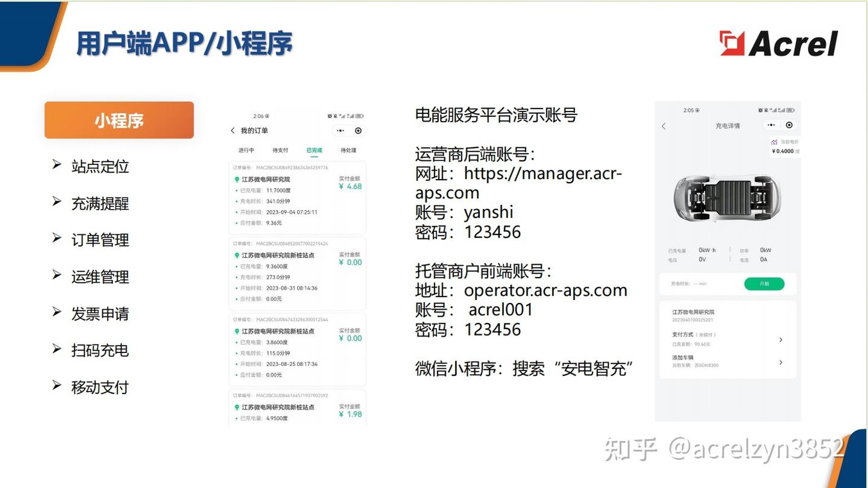
Task: Click 微信小程序：搜索“安电智充” text
Action: click(524, 368)
